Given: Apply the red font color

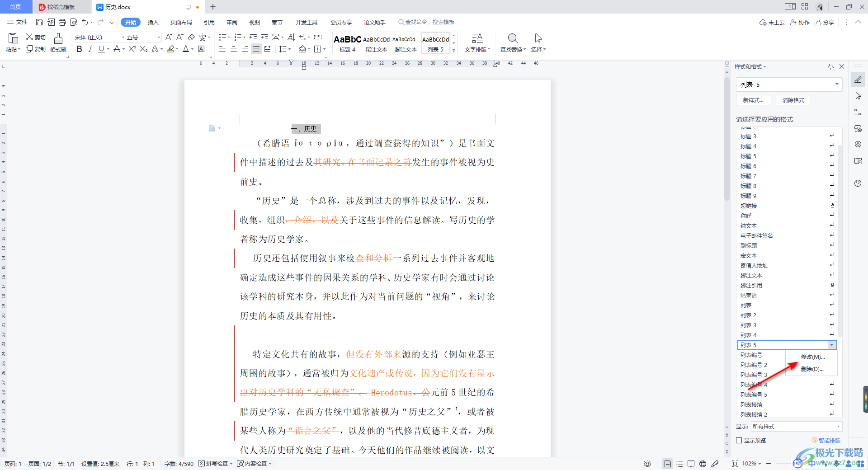Looking at the screenshot, I should [x=186, y=49].
